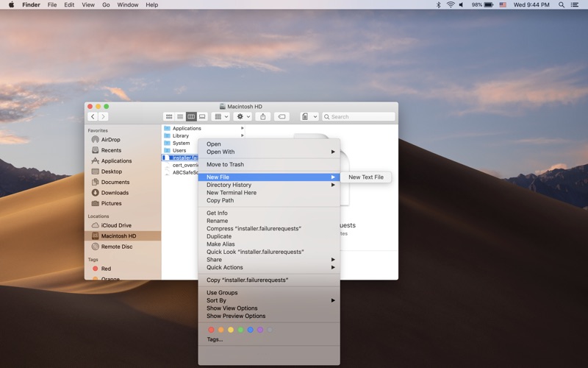The height and width of the screenshot is (368, 588).
Task: Choose Copy "installer.failurerequests"
Action: pyautogui.click(x=269, y=280)
